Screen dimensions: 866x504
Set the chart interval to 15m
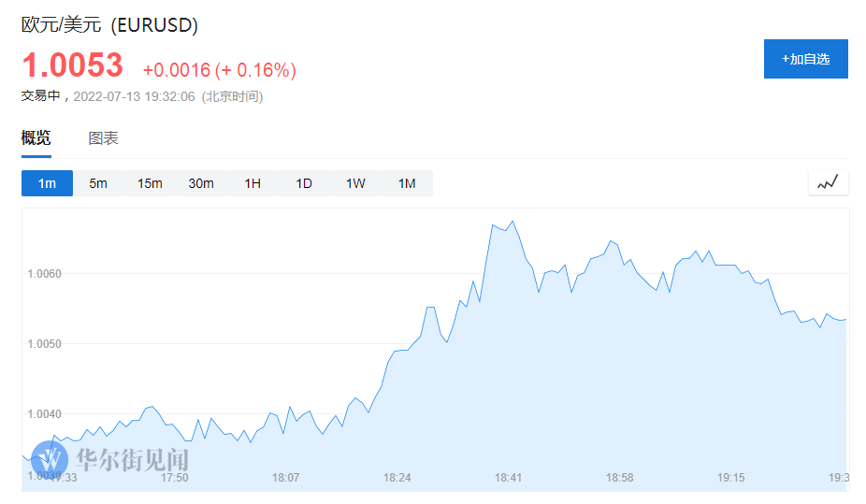[150, 183]
